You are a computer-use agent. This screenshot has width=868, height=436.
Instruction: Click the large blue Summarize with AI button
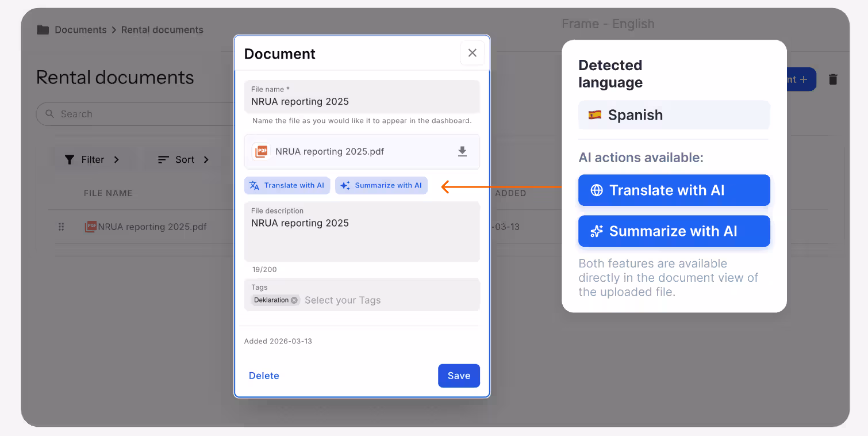674,231
